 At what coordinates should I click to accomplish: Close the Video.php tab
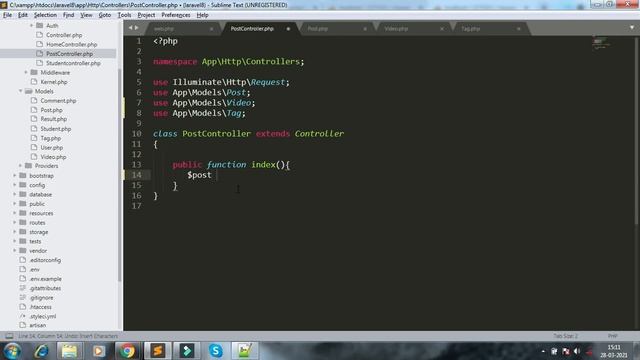coord(442,29)
